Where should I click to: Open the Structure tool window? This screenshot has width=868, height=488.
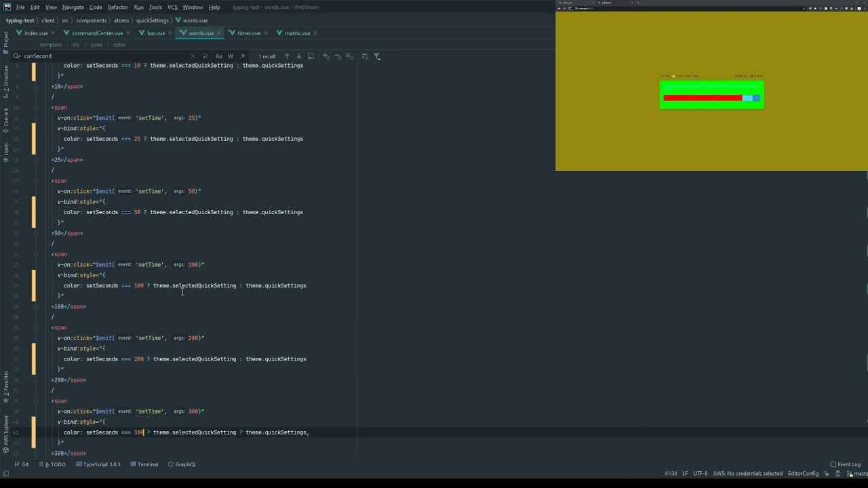(6, 82)
